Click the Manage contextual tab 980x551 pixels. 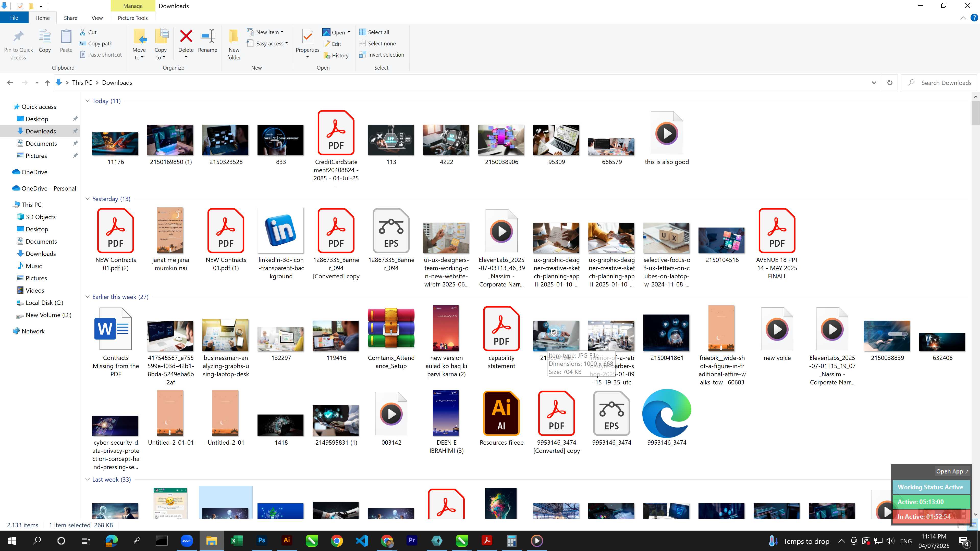point(133,6)
